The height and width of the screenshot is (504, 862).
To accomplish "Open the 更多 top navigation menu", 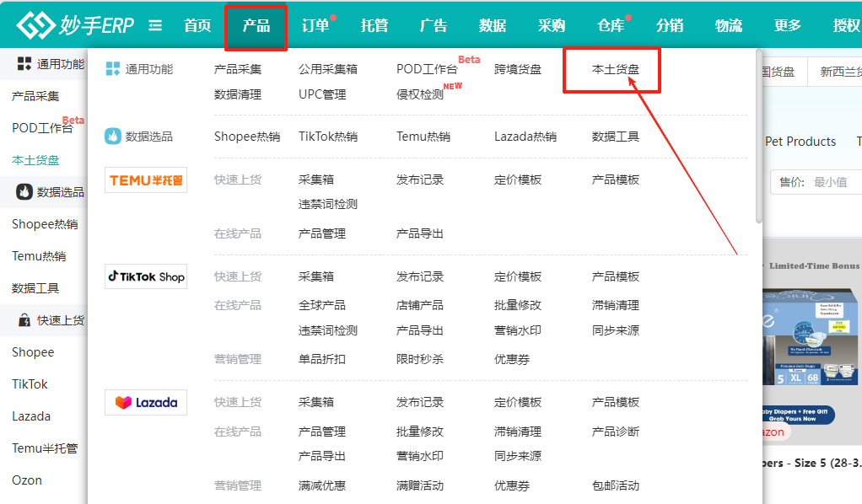I will tap(788, 25).
